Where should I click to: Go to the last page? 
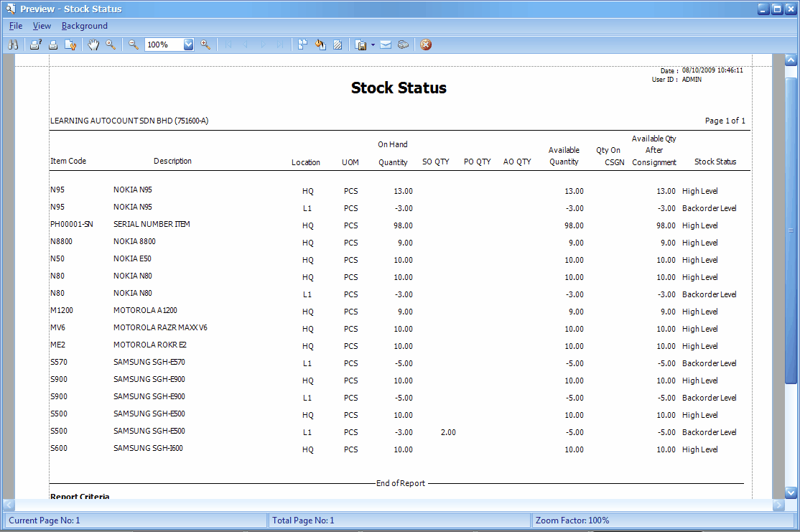[280, 45]
